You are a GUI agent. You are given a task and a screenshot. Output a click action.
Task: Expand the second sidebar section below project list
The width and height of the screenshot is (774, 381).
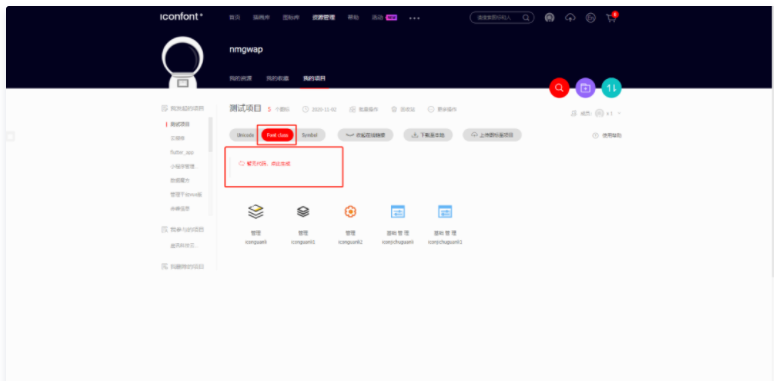pyautogui.click(x=183, y=229)
